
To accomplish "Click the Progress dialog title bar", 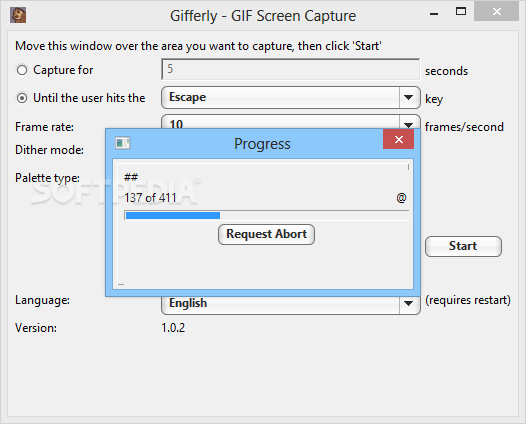I will coord(257,144).
